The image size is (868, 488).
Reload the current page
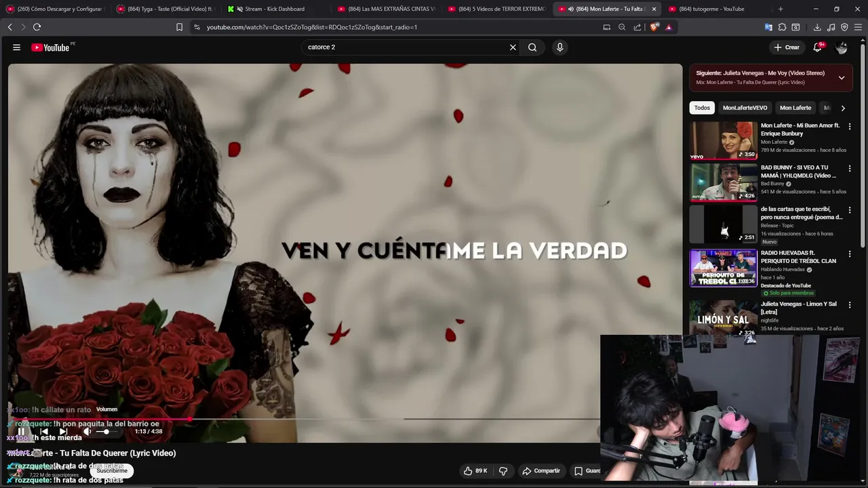pyautogui.click(x=37, y=27)
